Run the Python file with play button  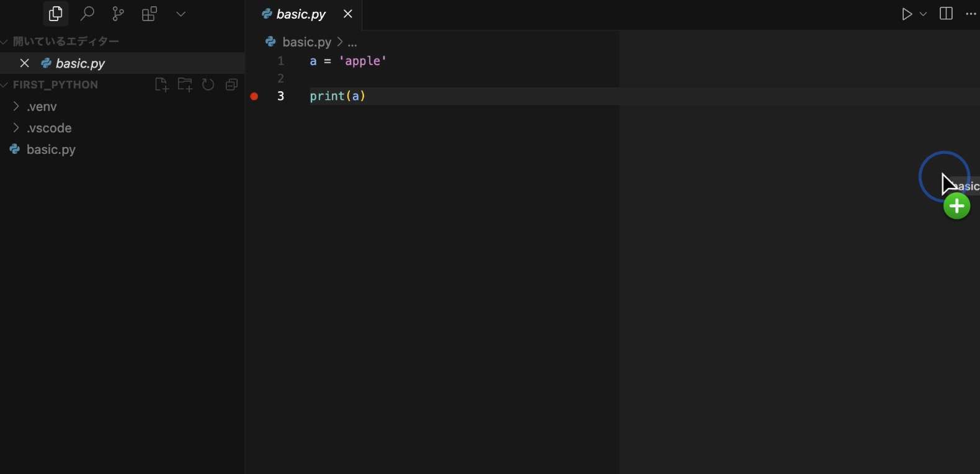click(907, 14)
